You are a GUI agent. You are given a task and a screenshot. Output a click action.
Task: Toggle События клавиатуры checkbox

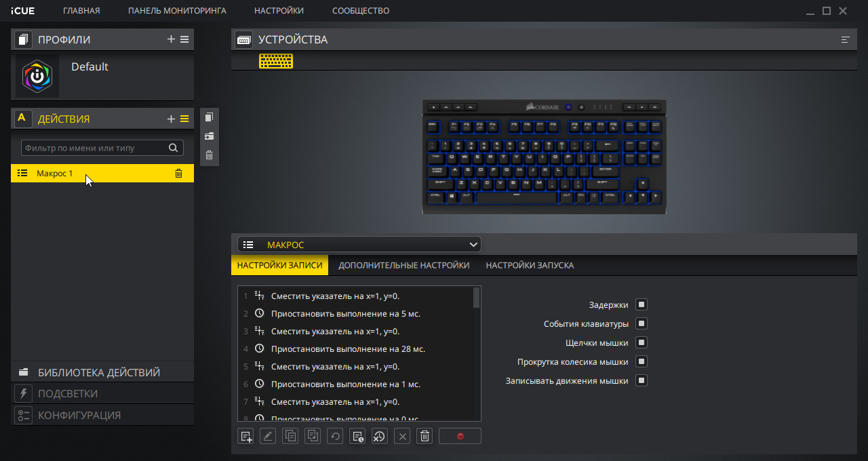tap(641, 324)
